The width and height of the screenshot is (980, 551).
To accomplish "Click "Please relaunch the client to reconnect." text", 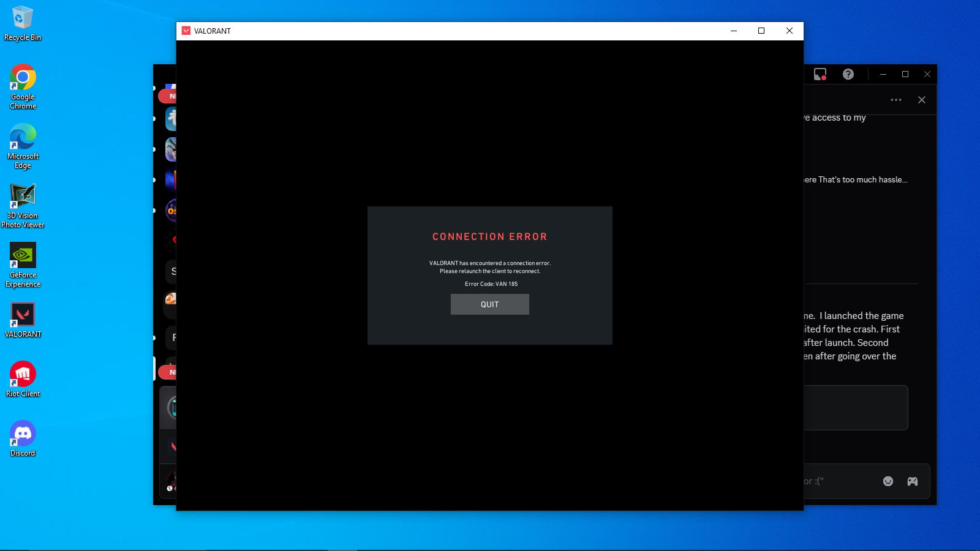I will point(490,271).
